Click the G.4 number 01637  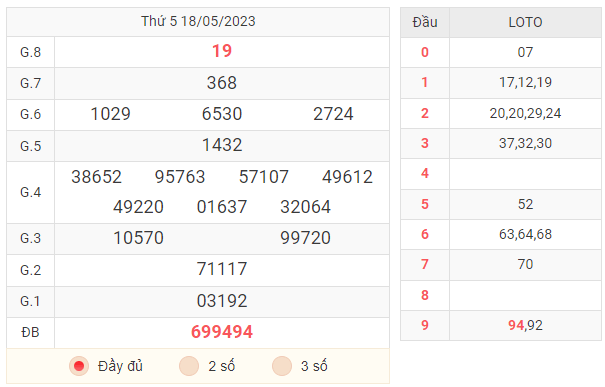coord(222,207)
